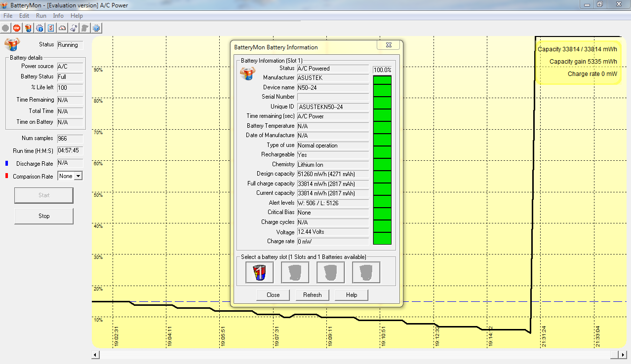631x364 pixels.
Task: Click the Manufacturer field ASUSTEK
Action: (333, 78)
